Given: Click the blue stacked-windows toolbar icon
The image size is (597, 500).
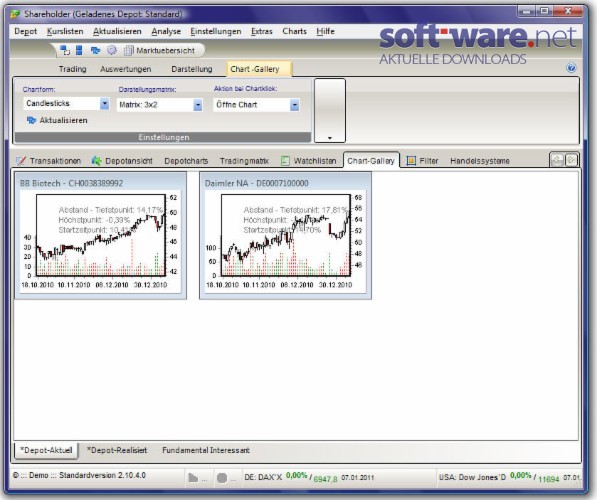Looking at the screenshot, I should pos(79,50).
